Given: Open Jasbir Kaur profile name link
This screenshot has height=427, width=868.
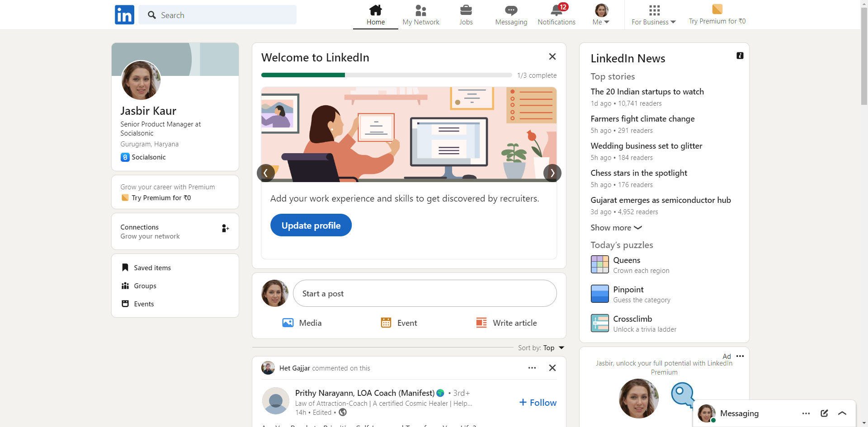Looking at the screenshot, I should 148,111.
